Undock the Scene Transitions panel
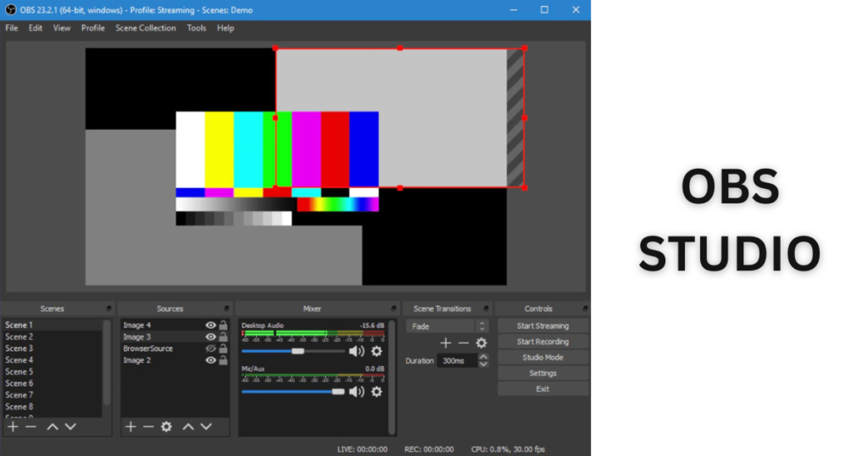This screenshot has height=456, width=868. (486, 309)
